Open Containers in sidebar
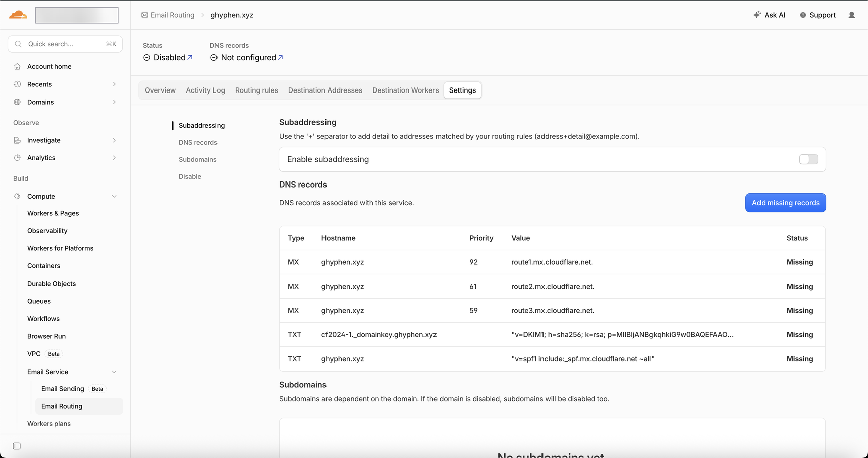Image resolution: width=868 pixels, height=458 pixels. point(44,266)
